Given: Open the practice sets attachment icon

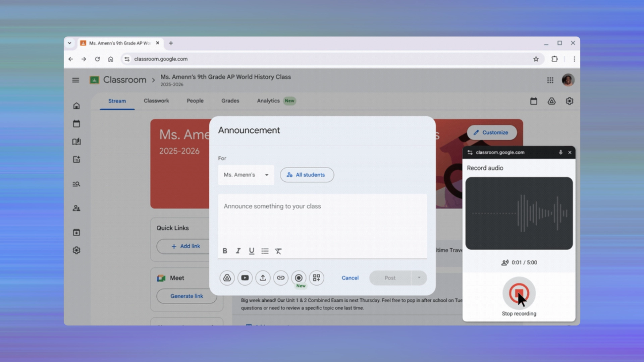Looking at the screenshot, I should [x=317, y=278].
